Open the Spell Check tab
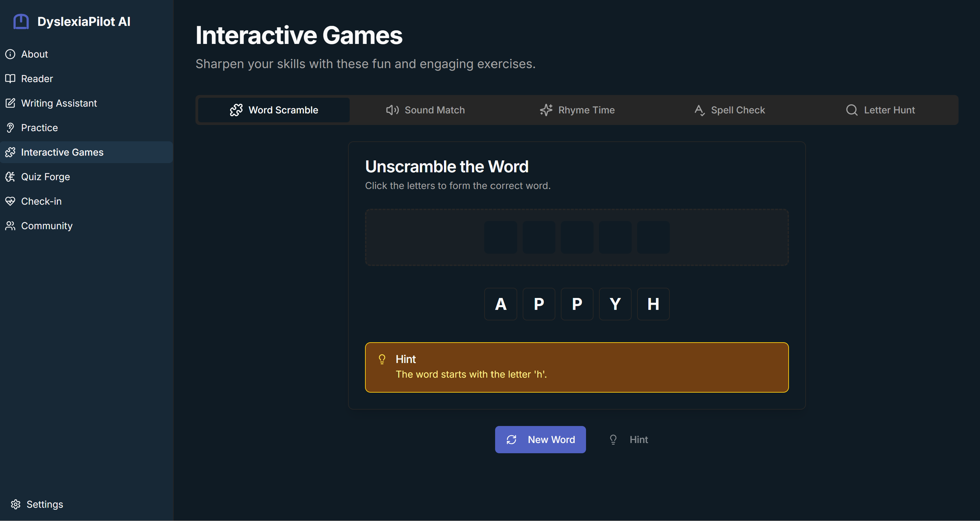The width and height of the screenshot is (980, 521). point(729,110)
